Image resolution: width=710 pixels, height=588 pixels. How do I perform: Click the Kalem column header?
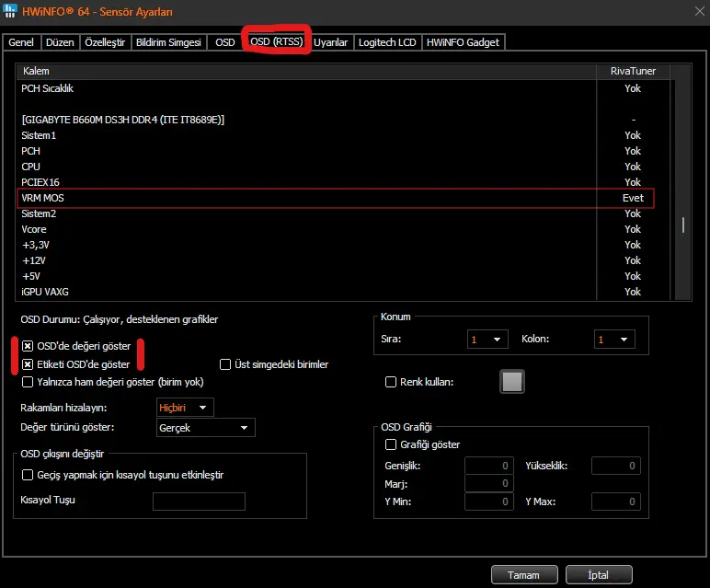(x=306, y=71)
